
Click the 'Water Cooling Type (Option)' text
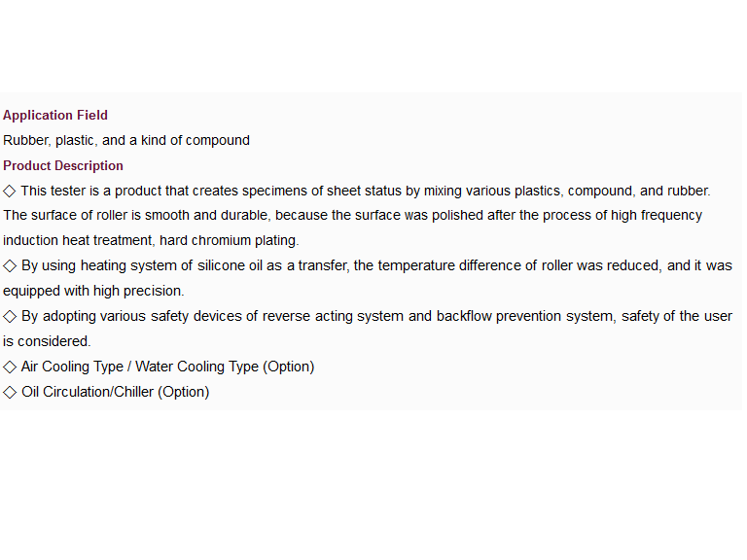(x=225, y=367)
